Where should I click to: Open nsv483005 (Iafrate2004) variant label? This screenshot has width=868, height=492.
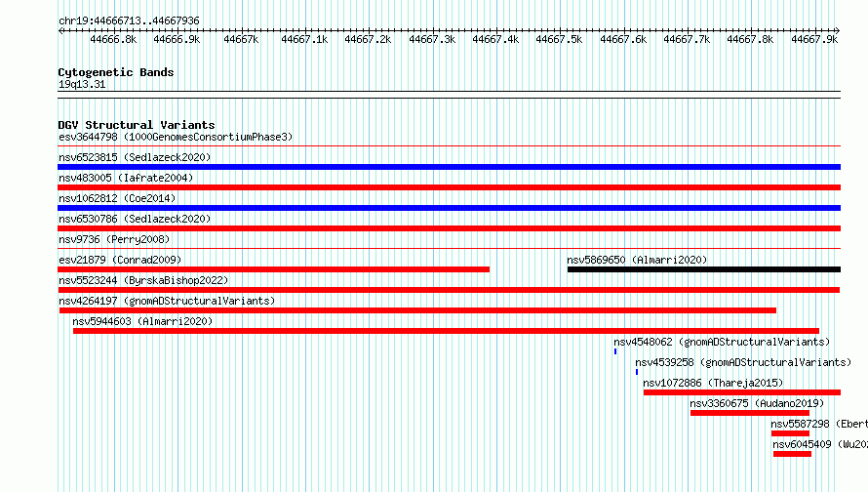click(x=126, y=178)
